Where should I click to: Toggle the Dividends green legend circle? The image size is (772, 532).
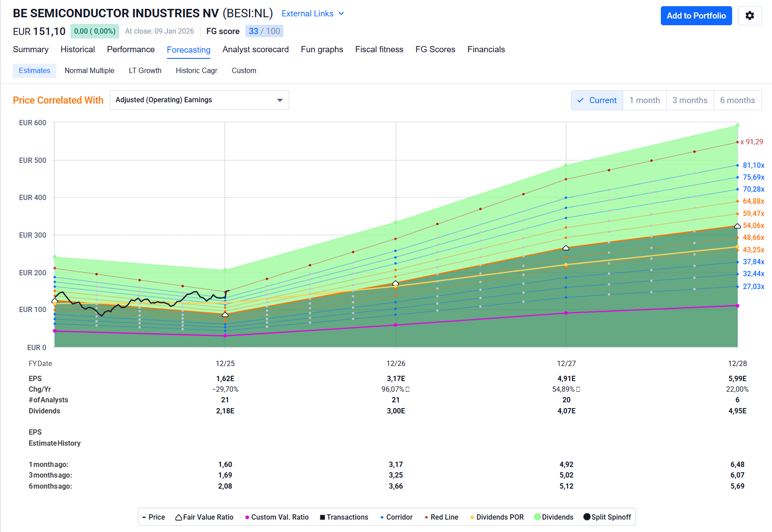point(537,517)
